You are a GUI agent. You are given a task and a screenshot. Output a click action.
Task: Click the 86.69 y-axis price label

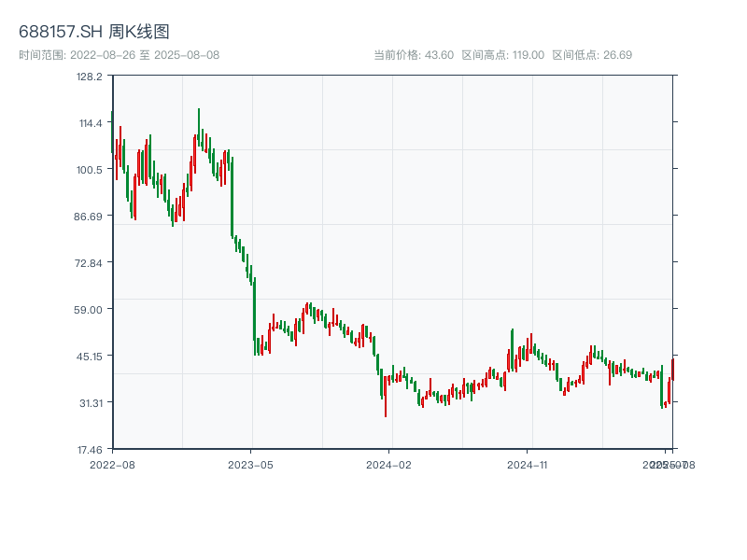(90, 217)
